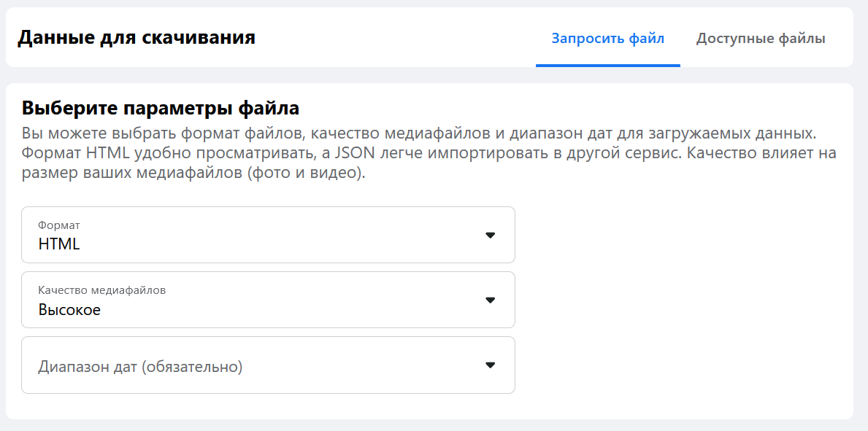Click the blue tab underline indicator
Viewport: 868px width, 431px height.
[x=608, y=64]
